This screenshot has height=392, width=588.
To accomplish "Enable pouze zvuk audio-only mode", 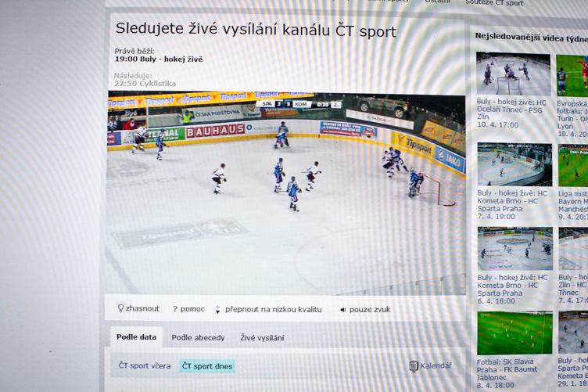I will pyautogui.click(x=370, y=310).
